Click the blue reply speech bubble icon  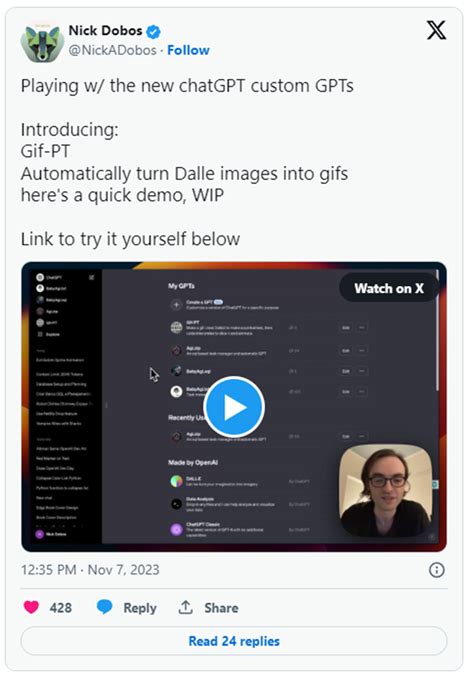(x=105, y=607)
